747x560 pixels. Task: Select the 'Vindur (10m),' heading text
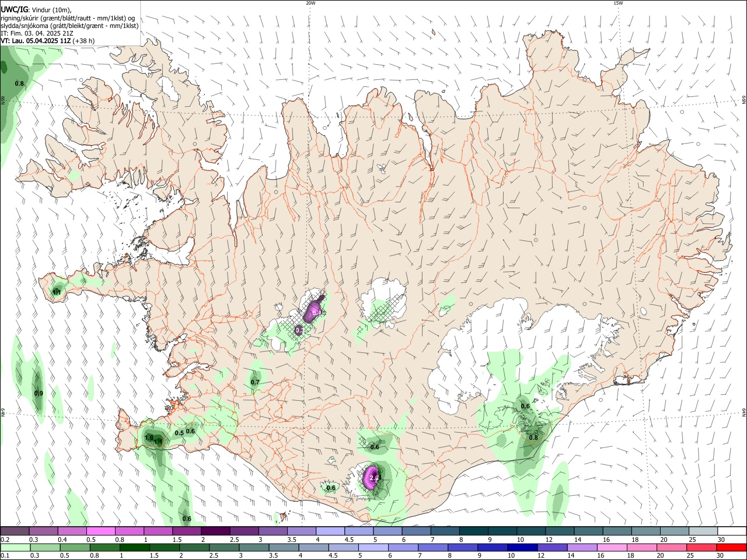pos(51,10)
